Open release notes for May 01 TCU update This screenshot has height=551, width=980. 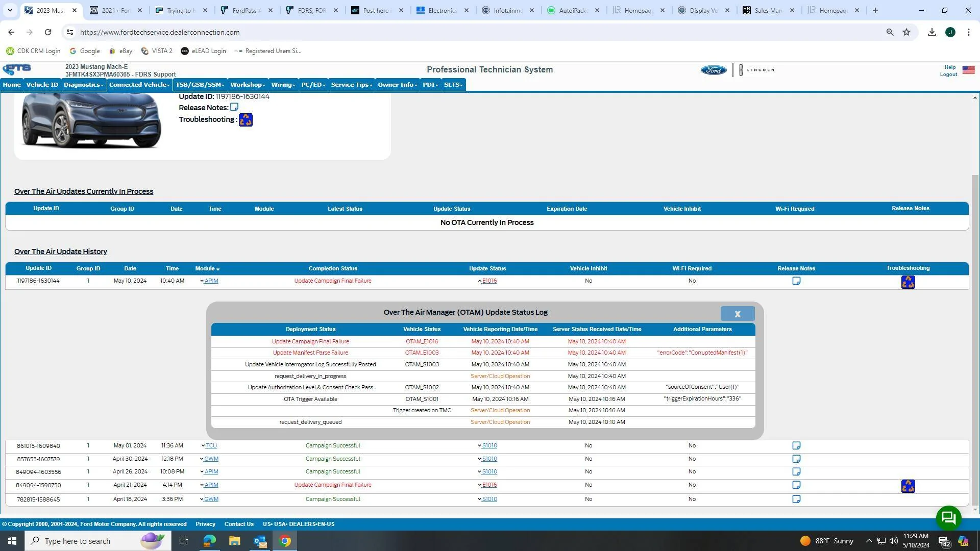(796, 446)
